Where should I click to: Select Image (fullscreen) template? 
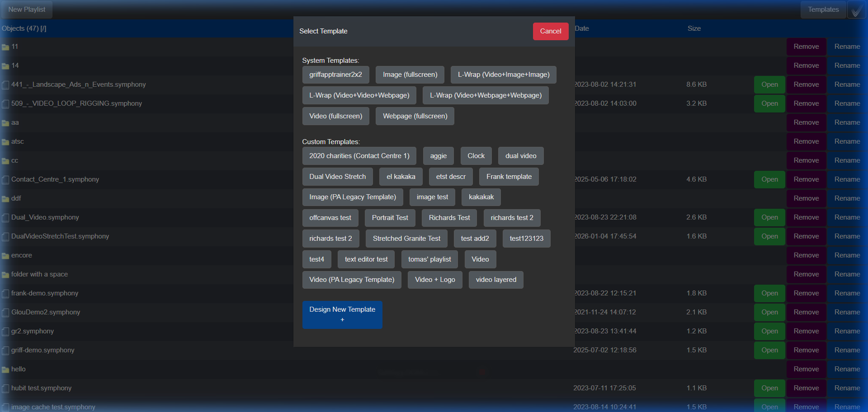(x=410, y=75)
